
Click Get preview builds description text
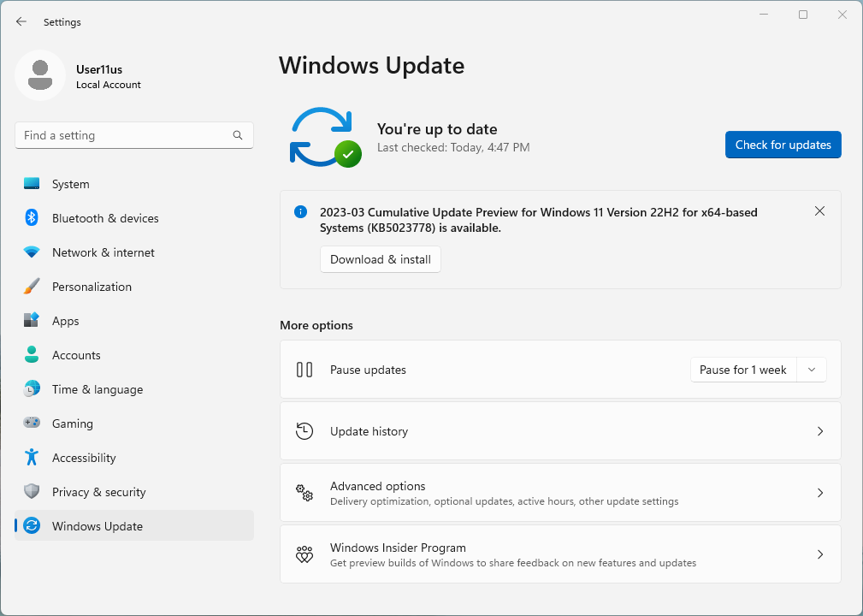(513, 563)
